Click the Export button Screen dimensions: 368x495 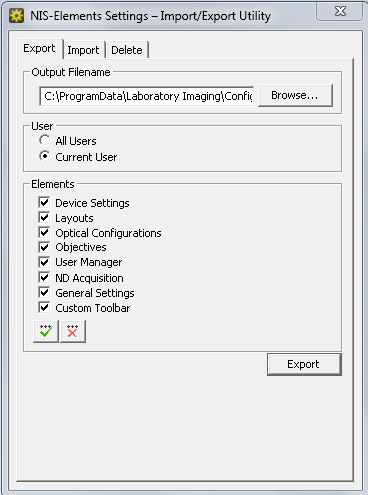click(304, 364)
